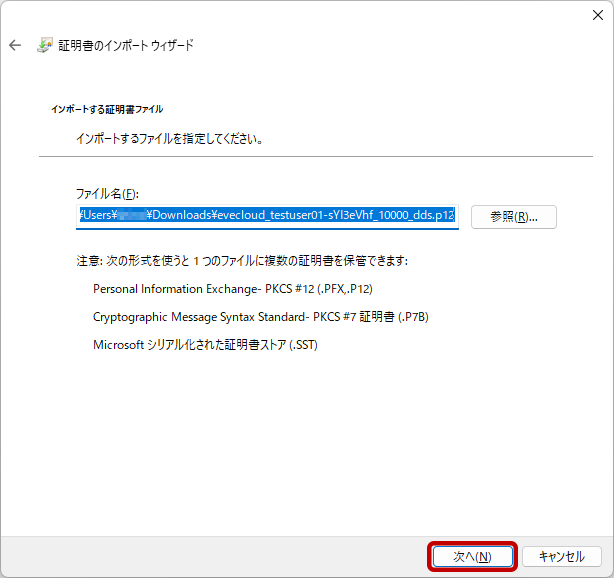Open the file browser with 参照(R)... button
The image size is (614, 578).
[513, 217]
